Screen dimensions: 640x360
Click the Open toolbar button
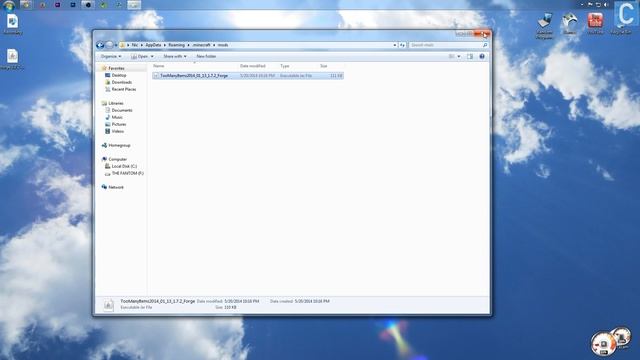(140, 56)
